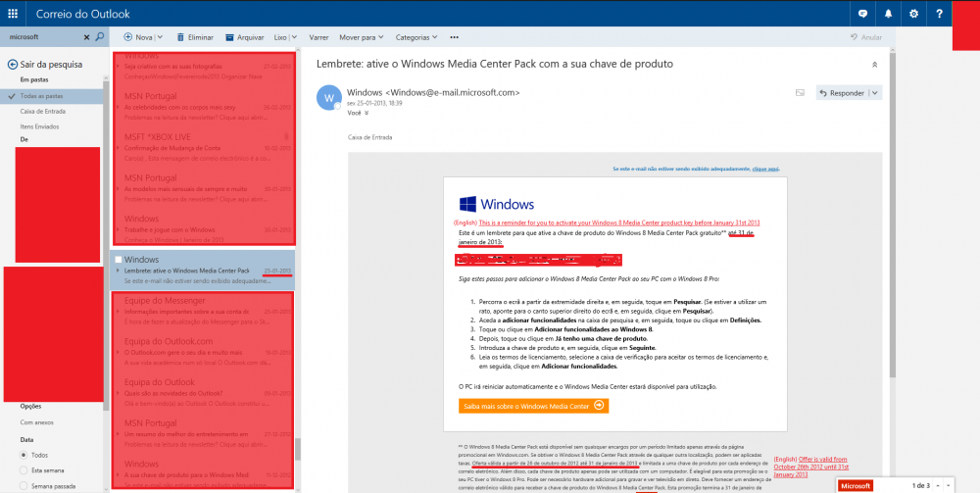Viewport: 980px width, 493px height.
Task: Click 'Saiba mais sobre o Windows Media Center'
Action: click(x=533, y=405)
